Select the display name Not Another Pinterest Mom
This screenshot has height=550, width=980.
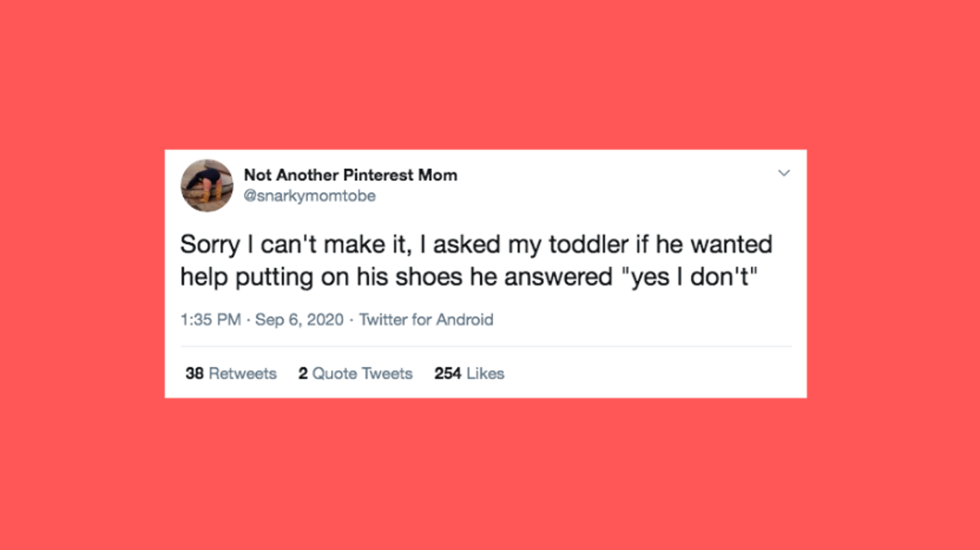click(x=351, y=175)
